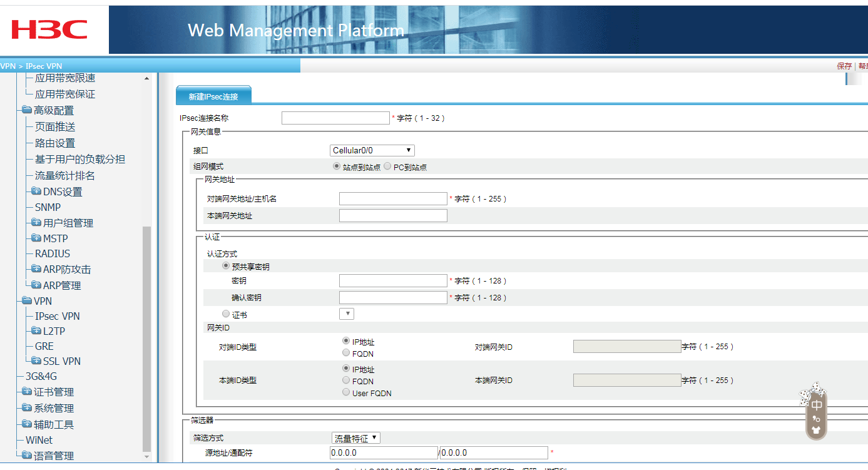Select 站点到站点 networking mode

click(337, 166)
